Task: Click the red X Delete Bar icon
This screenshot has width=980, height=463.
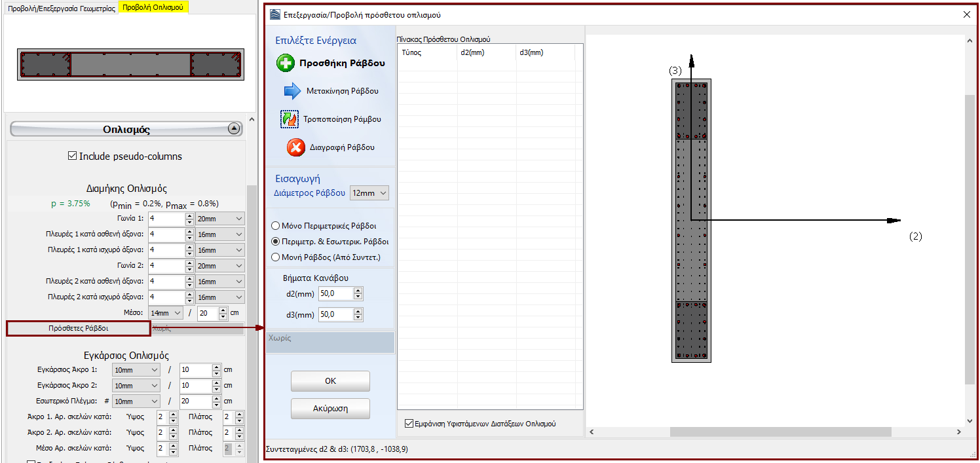Action: tap(295, 147)
